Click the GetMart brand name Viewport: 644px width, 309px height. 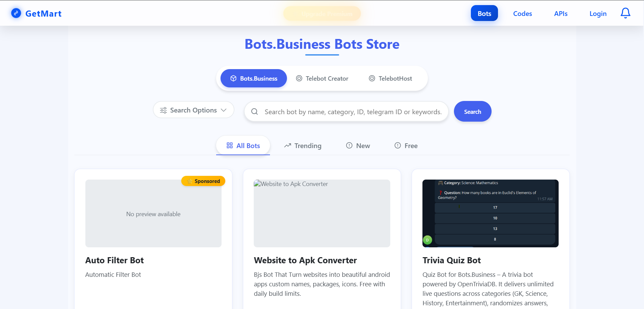click(x=43, y=14)
